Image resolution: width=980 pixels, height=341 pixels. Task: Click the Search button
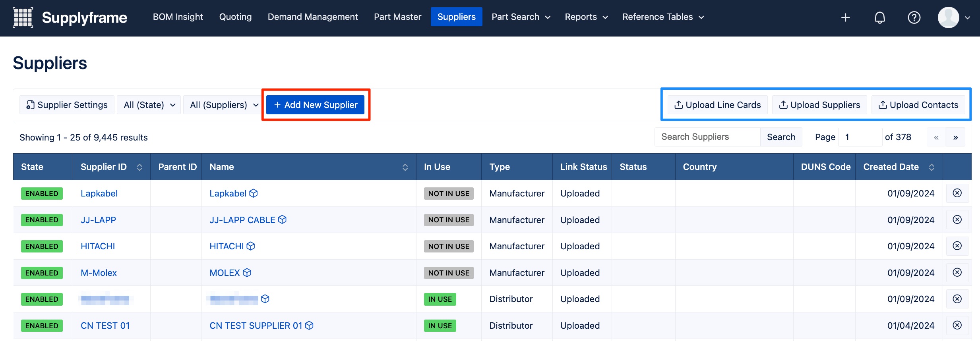[781, 137]
